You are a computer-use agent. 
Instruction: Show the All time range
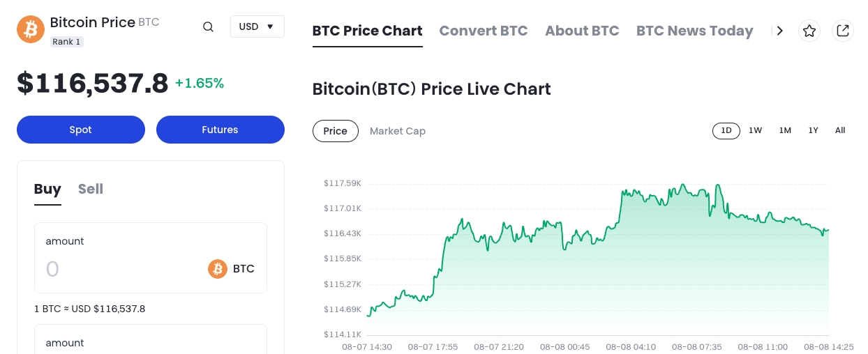[x=840, y=130]
